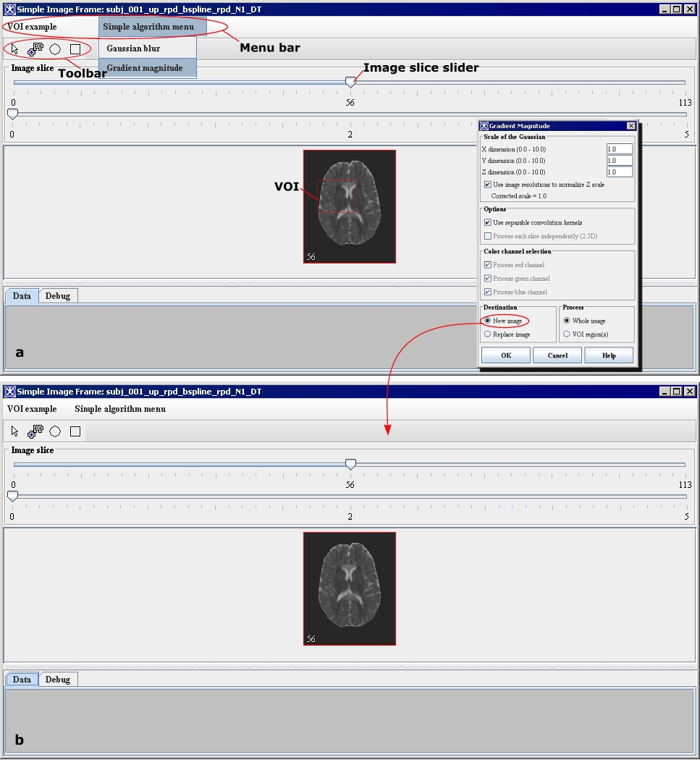
Task: Click the new VOI icon in frame a toolbar
Action: 35,49
